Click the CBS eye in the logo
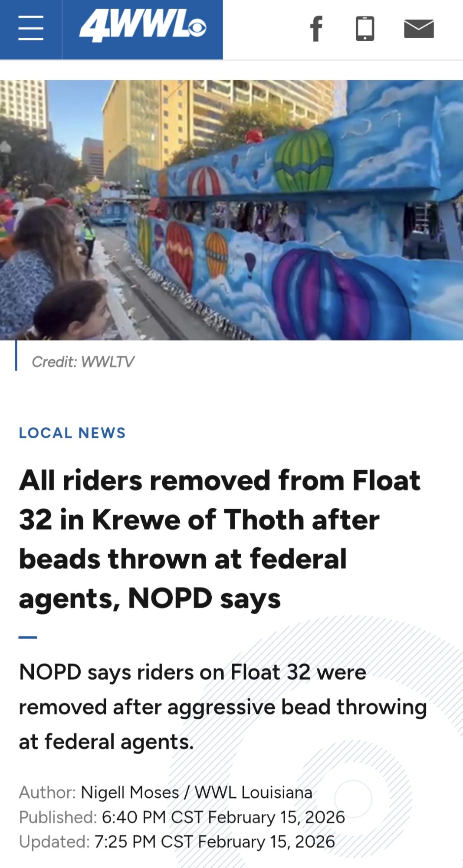 (x=198, y=28)
